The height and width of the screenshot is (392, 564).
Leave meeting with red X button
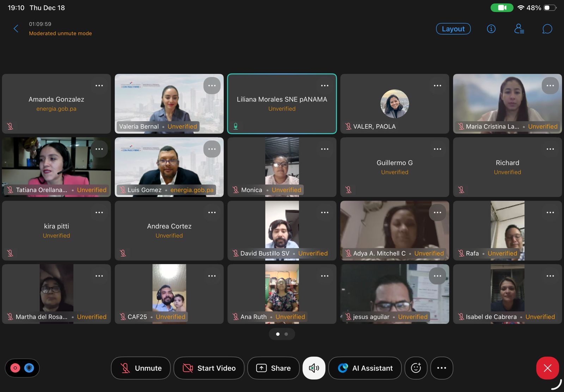click(547, 368)
